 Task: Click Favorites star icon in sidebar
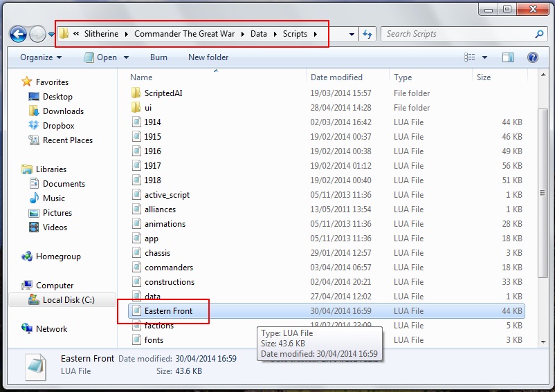pos(27,82)
